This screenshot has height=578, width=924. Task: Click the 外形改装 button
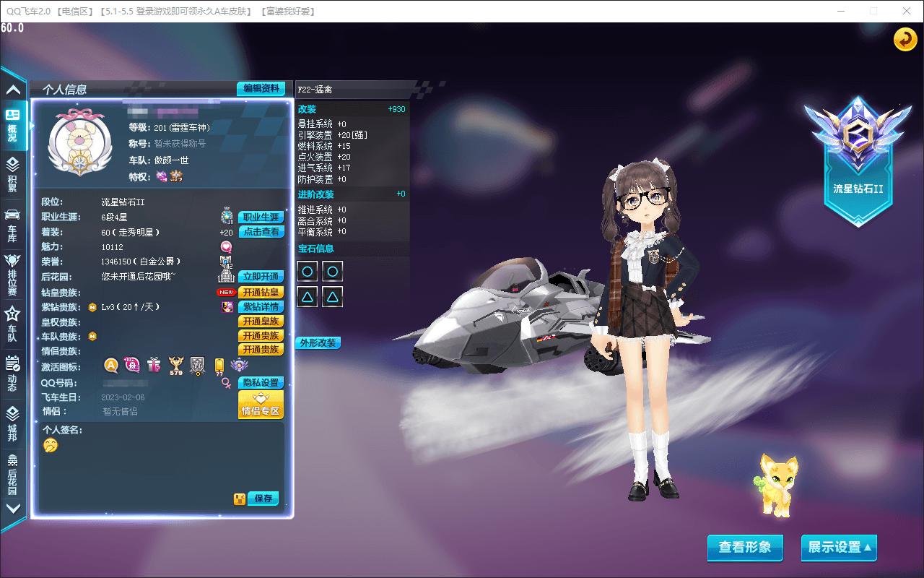[318, 342]
